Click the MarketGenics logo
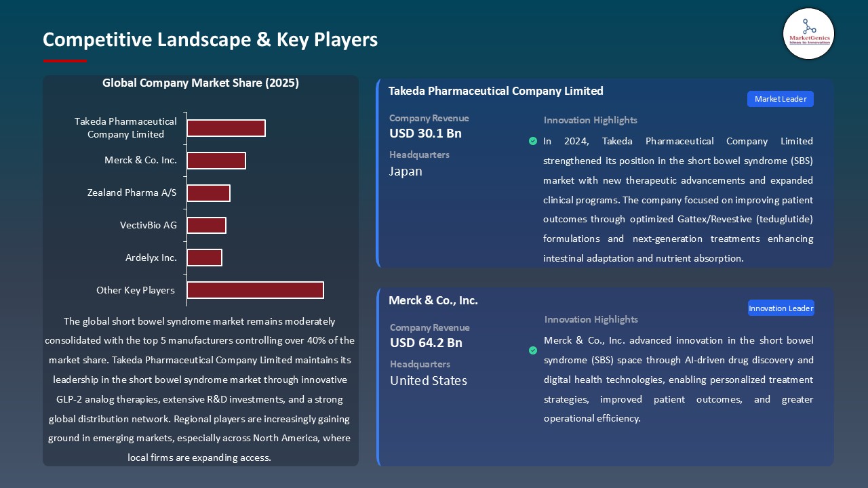The width and height of the screenshot is (868, 488). point(808,34)
